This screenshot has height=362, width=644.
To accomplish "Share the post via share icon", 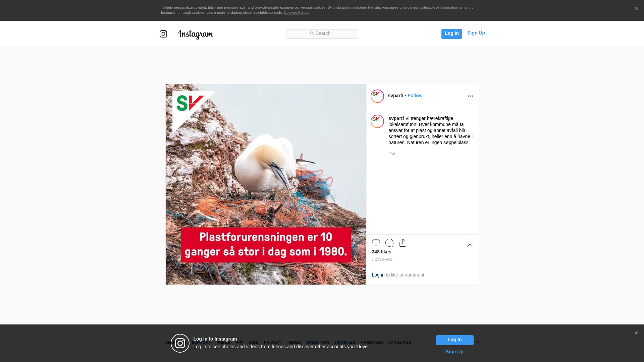I will pos(403,243).
